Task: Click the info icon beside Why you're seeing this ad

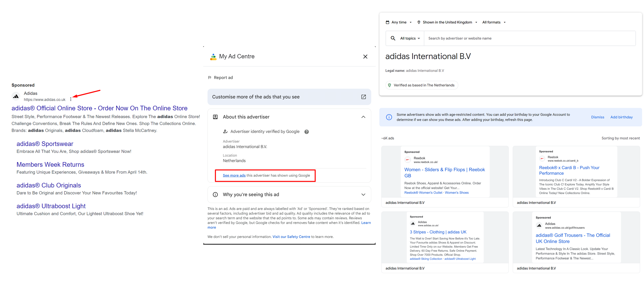Action: 215,194
